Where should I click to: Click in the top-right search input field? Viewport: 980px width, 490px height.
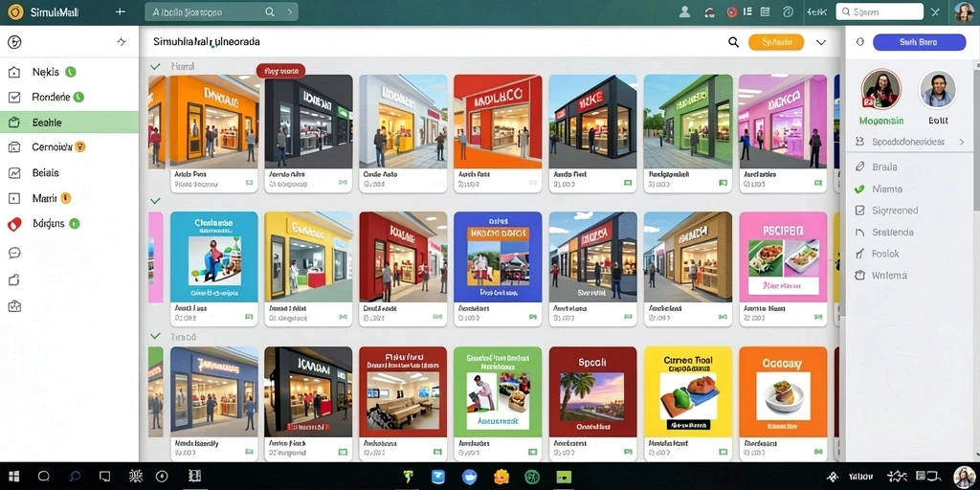pyautogui.click(x=880, y=11)
